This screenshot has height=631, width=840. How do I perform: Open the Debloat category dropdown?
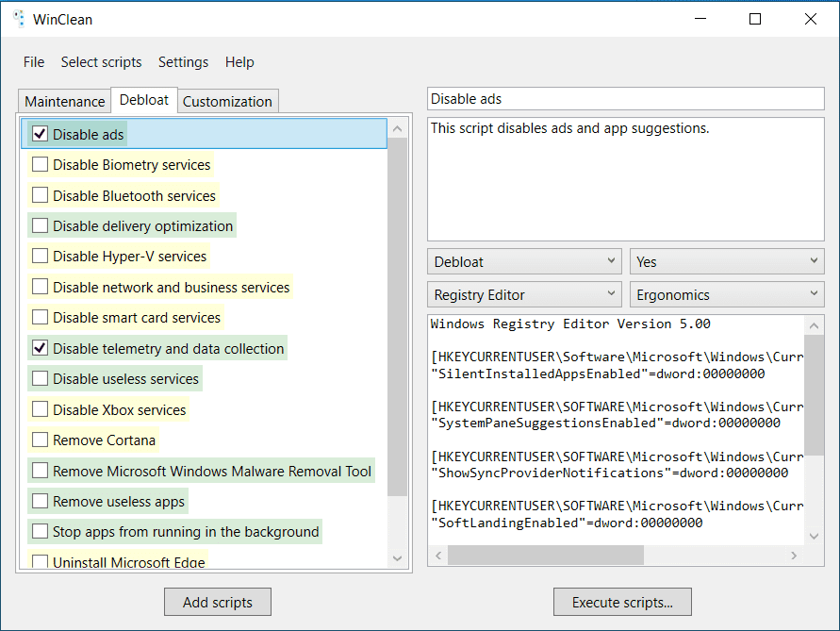pos(524,261)
